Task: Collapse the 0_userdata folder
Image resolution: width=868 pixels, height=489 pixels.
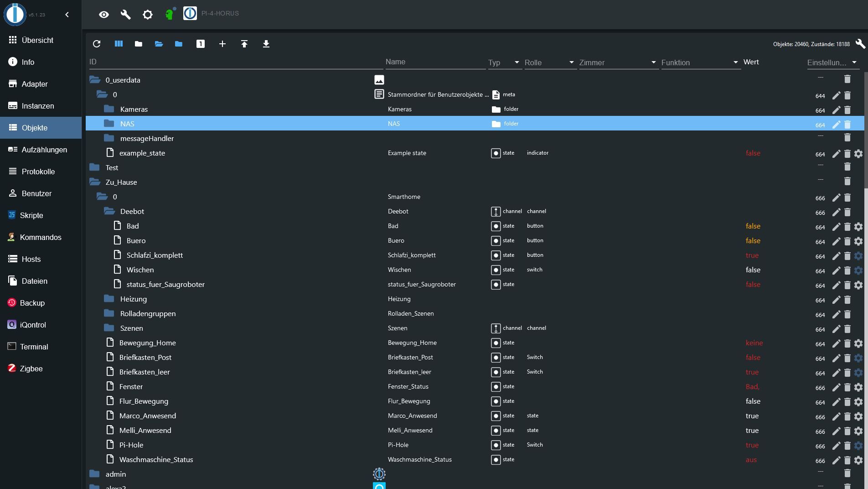Action: click(x=95, y=80)
